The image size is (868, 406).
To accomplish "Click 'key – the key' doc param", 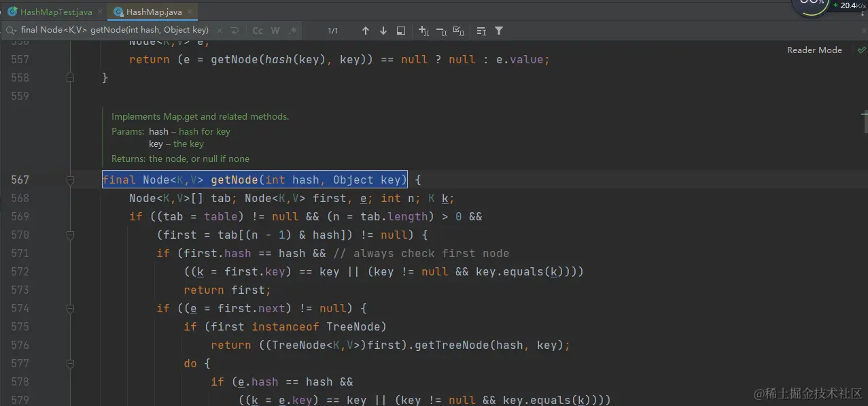I will 177,143.
